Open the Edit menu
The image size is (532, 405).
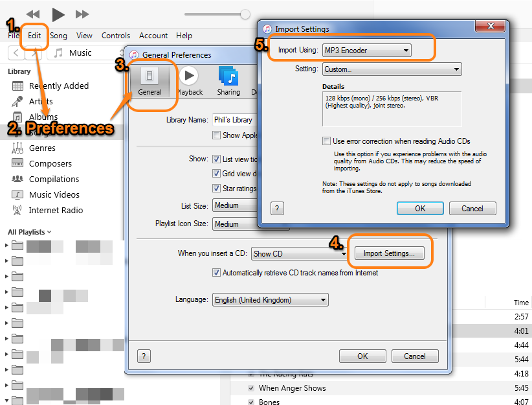34,36
